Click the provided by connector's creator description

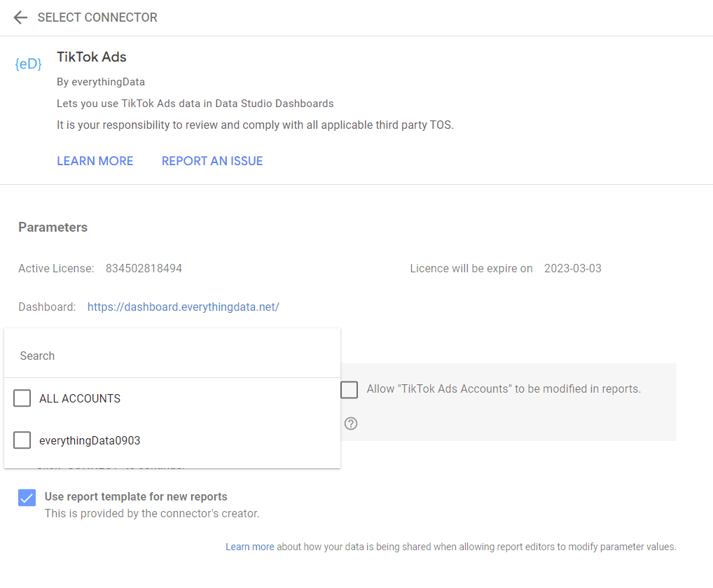[x=152, y=513]
